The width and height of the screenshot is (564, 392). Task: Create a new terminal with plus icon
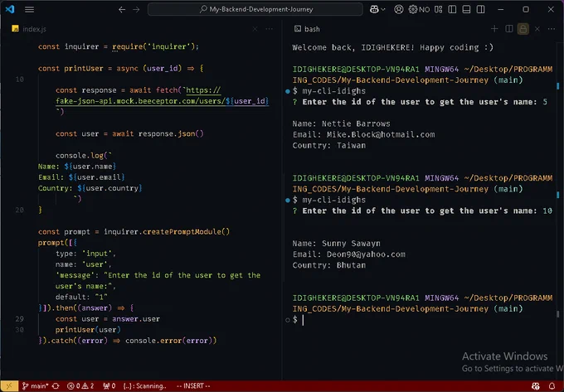tap(494, 29)
